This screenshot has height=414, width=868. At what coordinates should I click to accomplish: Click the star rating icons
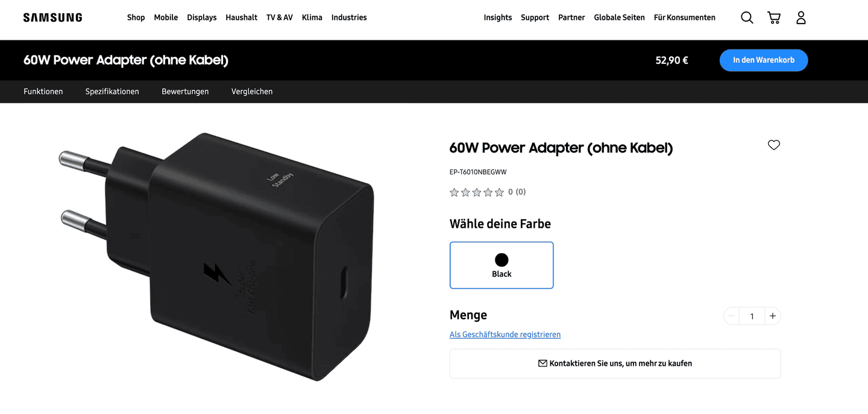[x=477, y=192]
